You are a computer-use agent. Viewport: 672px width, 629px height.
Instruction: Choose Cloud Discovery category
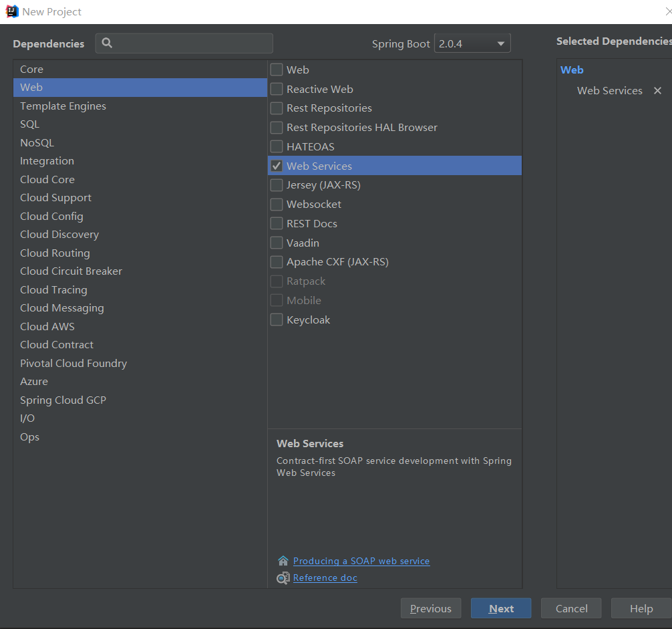pyautogui.click(x=140, y=235)
